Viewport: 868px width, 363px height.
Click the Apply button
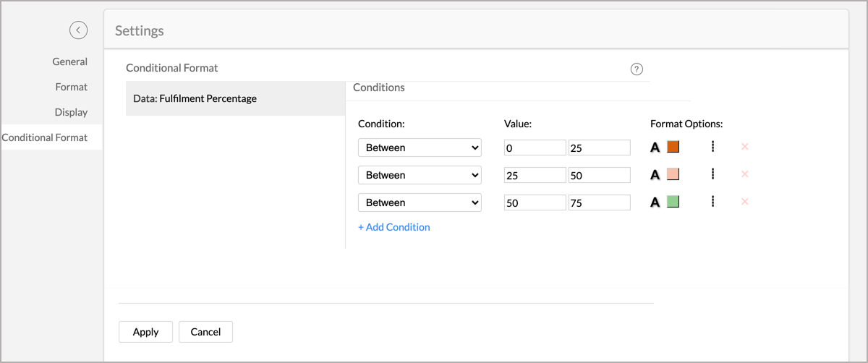[145, 332]
